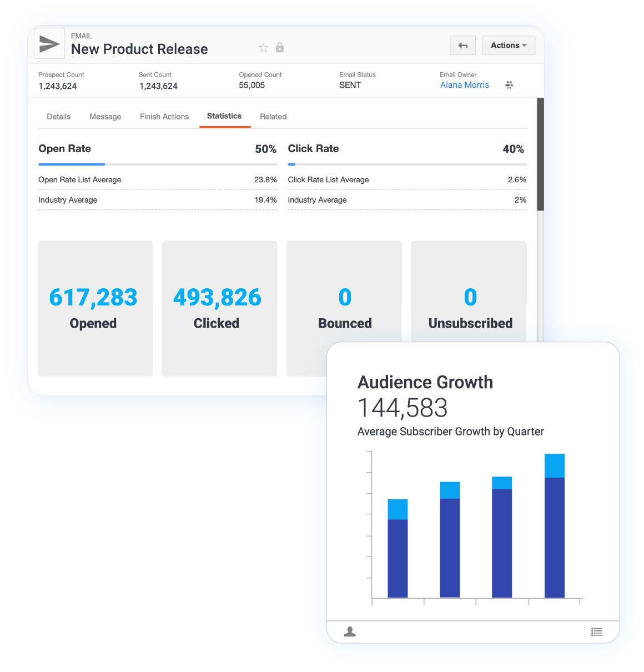This screenshot has width=644, height=672.
Task: Click the users icon beside Email Owner
Action: 509,85
